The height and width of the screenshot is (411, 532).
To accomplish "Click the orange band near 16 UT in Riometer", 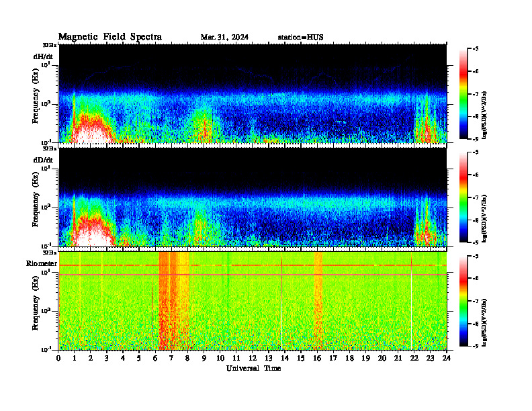I will coord(318,301).
